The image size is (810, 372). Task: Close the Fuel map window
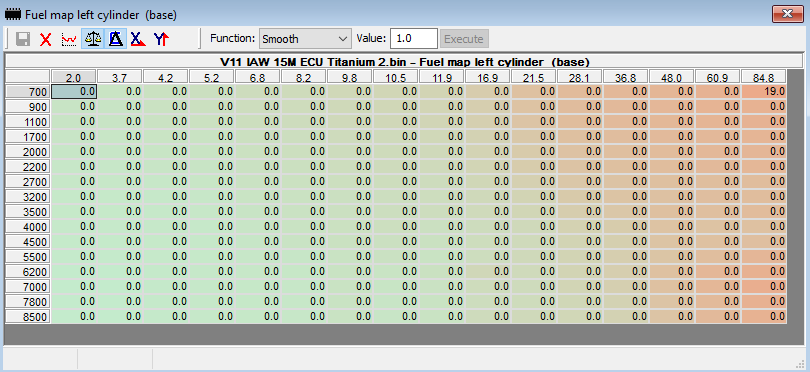[x=788, y=13]
